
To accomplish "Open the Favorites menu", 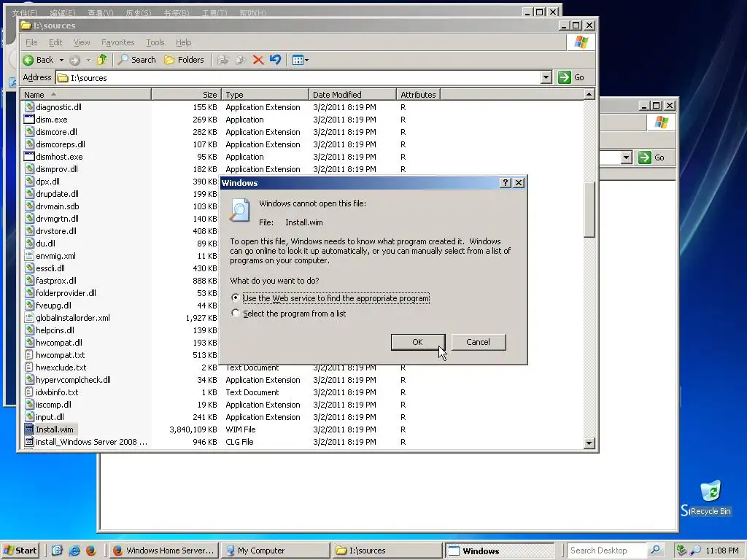I will tap(117, 42).
